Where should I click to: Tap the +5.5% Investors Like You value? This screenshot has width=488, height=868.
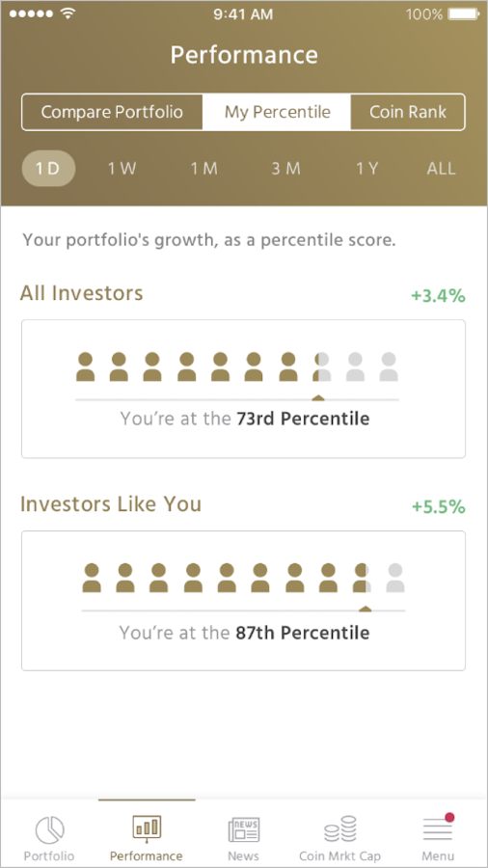click(438, 506)
